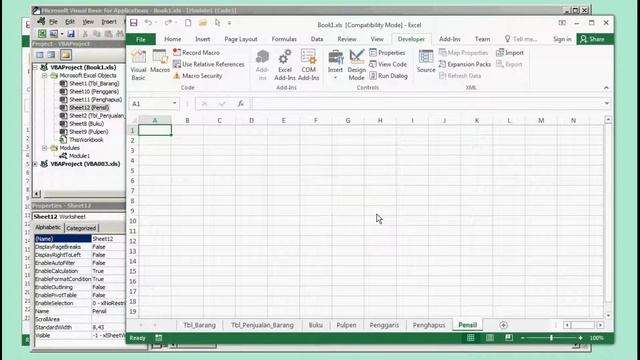Switch to Page Layout view in status bar
The image size is (640, 360).
490,338
